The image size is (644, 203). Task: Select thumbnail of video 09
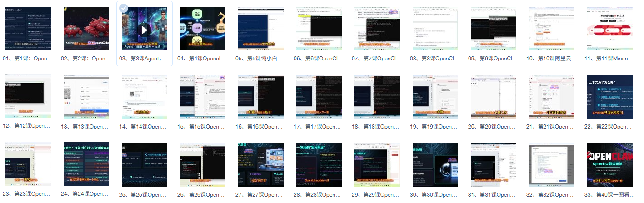pyautogui.click(x=494, y=29)
